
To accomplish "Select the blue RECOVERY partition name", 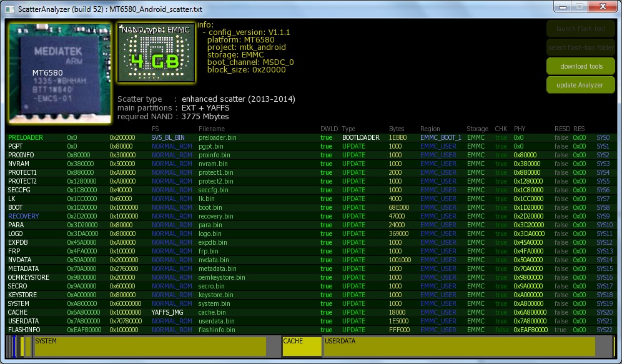I will 23,216.
